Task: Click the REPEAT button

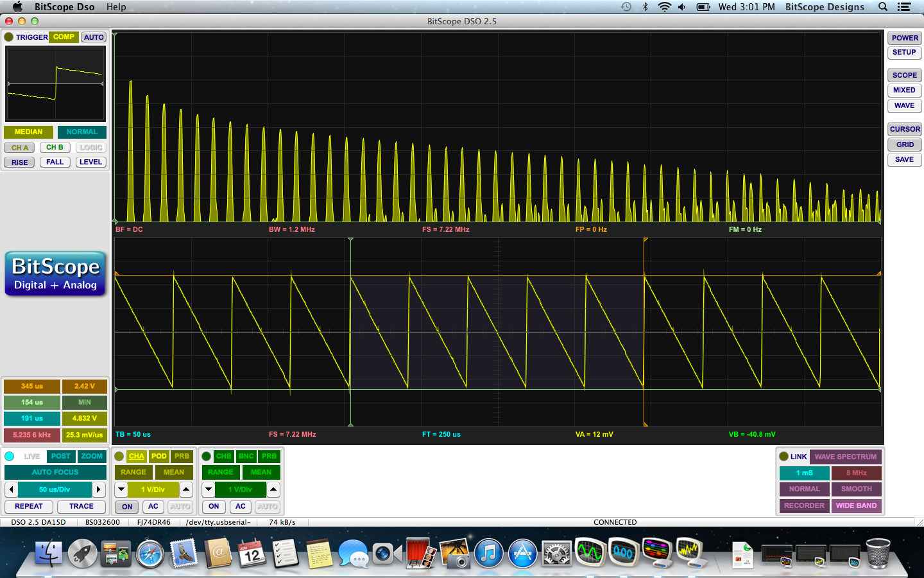Action: [29, 507]
